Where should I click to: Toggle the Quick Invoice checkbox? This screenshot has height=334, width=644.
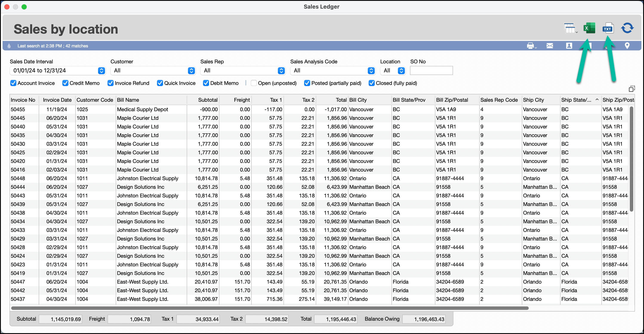[160, 83]
